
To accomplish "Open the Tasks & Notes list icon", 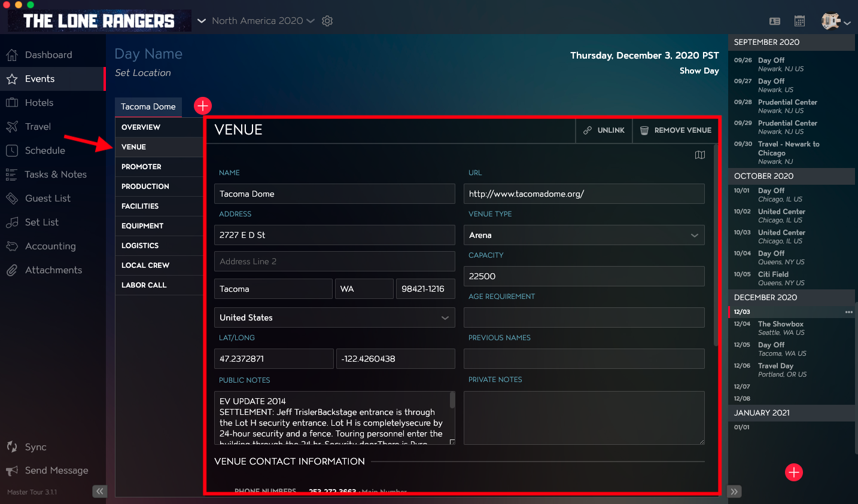I will pyautogui.click(x=12, y=175).
